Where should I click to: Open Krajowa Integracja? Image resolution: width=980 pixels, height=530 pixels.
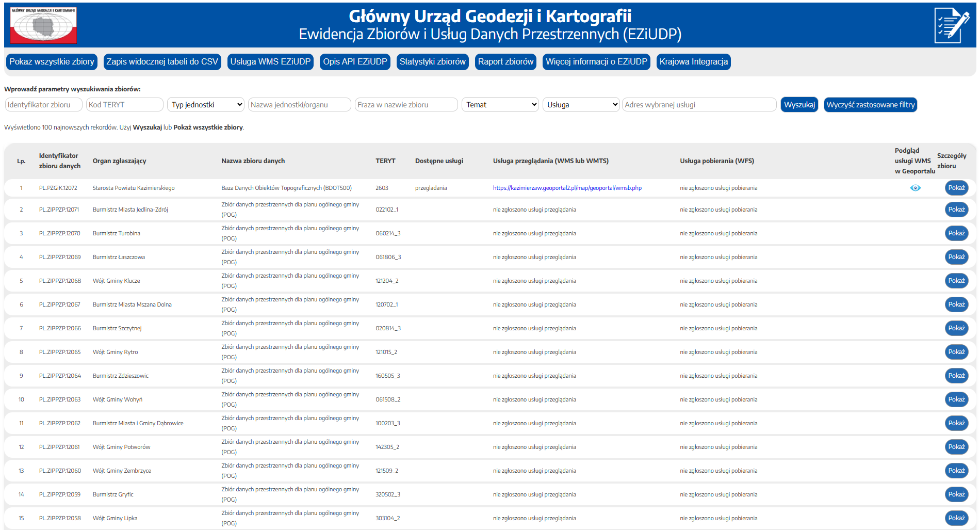(x=694, y=62)
